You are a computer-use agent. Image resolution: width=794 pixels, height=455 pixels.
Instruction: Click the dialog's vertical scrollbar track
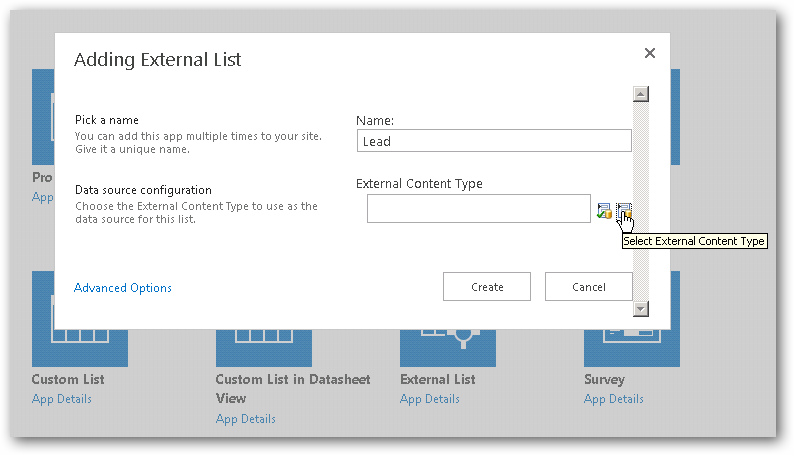641,201
